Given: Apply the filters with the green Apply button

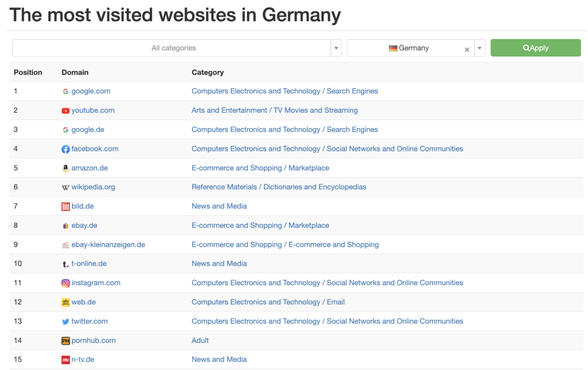Looking at the screenshot, I should [x=536, y=48].
